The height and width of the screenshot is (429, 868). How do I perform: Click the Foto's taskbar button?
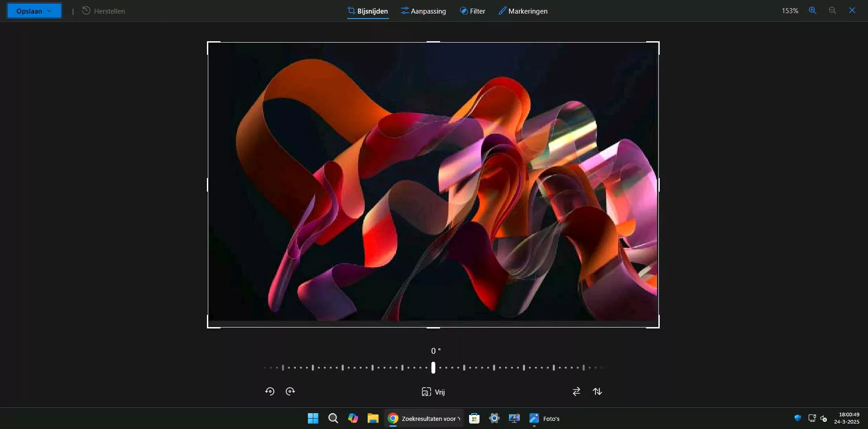(545, 418)
